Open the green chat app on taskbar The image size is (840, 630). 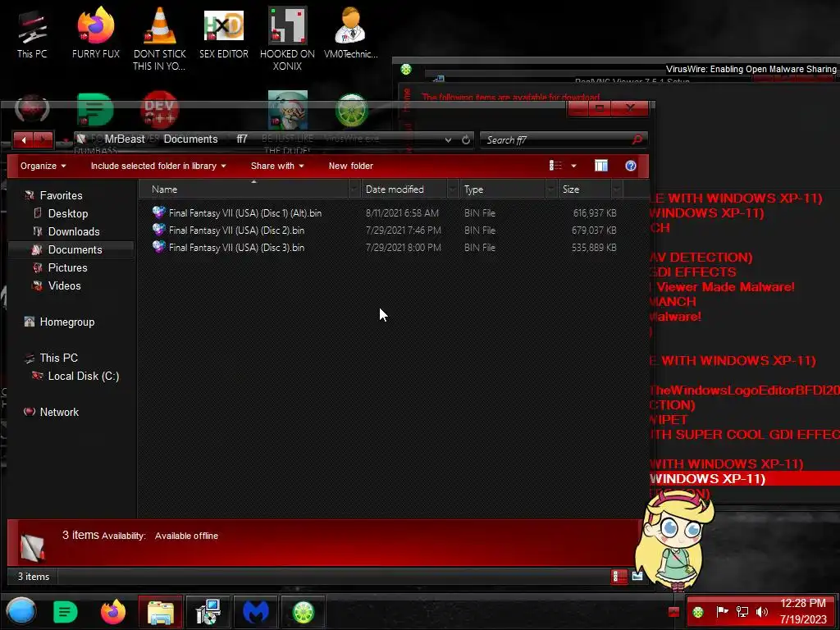point(66,611)
